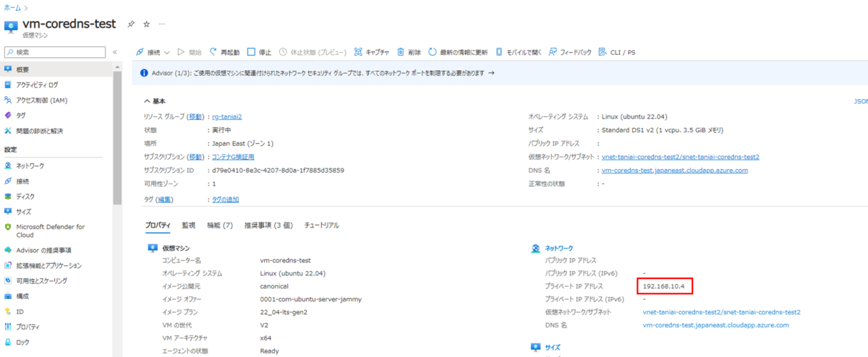Switch to 監視 tab
Viewport: 868px width, 357px height.
(189, 225)
